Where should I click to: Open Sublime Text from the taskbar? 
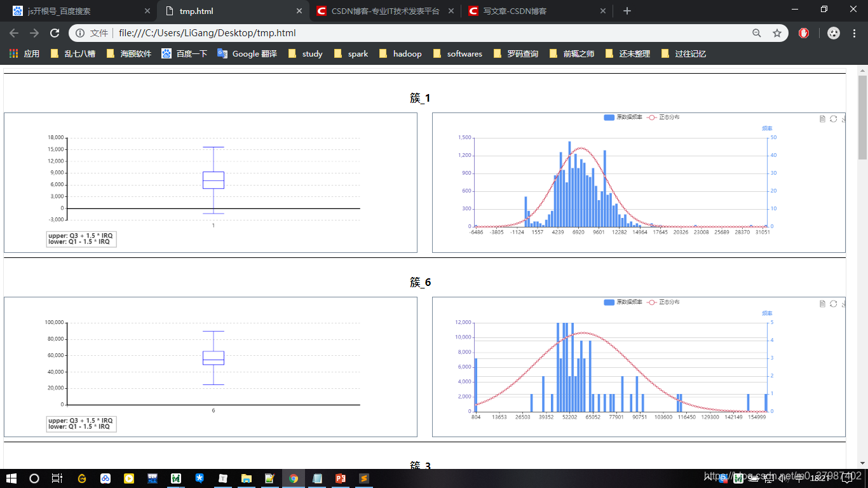pos(364,478)
